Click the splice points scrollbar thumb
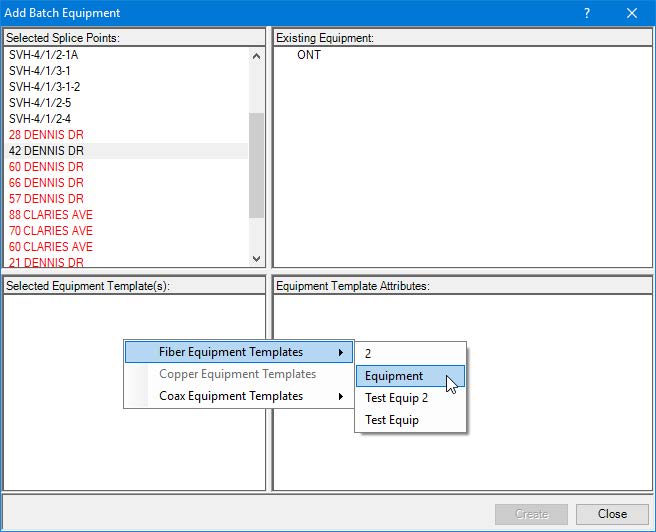Screen dimensions: 656x532 pos(256,165)
